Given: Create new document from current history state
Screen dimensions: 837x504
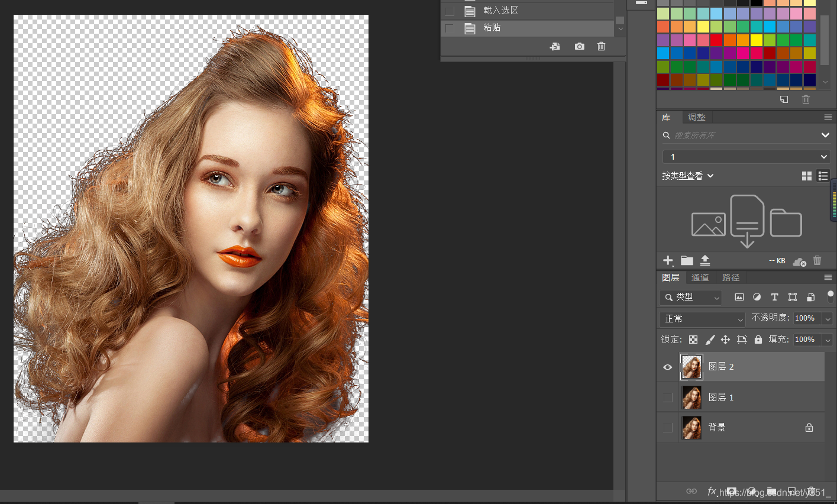Looking at the screenshot, I should [x=555, y=46].
